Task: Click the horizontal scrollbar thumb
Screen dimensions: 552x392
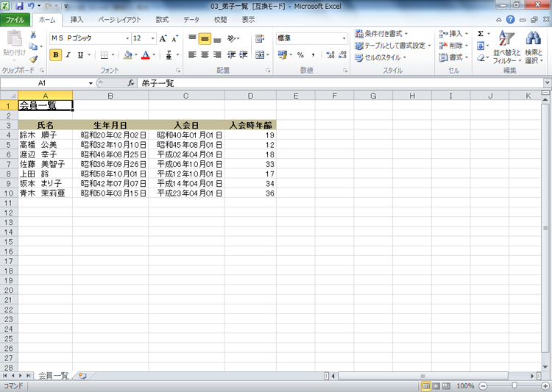Action: pos(422,376)
